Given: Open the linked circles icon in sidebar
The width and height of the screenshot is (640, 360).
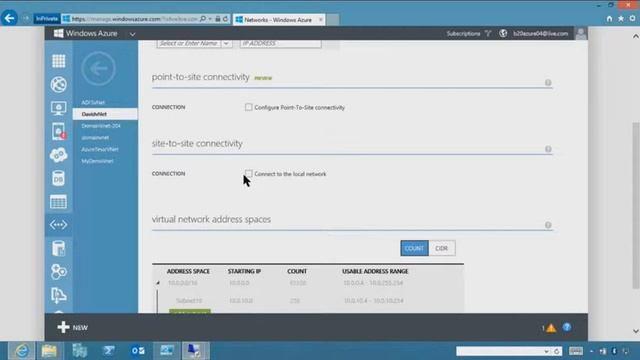Looking at the screenshot, I should tap(58, 272).
